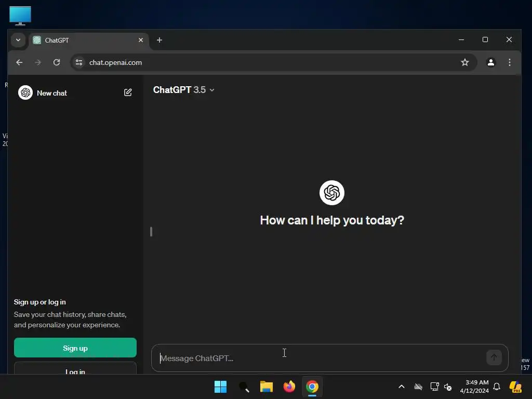Screen dimensions: 532x399
Task: Click the central ChatGPT logo
Action: pos(332,193)
